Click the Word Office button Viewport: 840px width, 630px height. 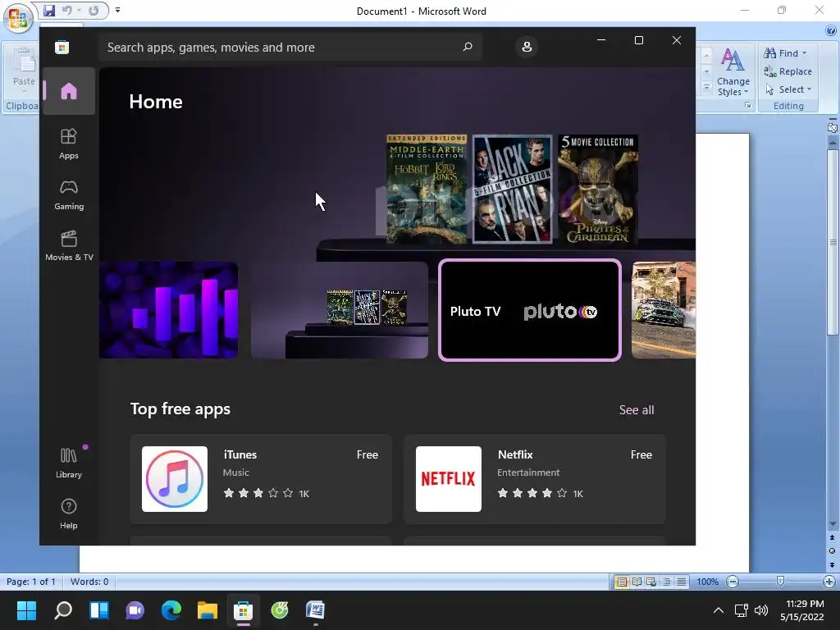coord(18,18)
